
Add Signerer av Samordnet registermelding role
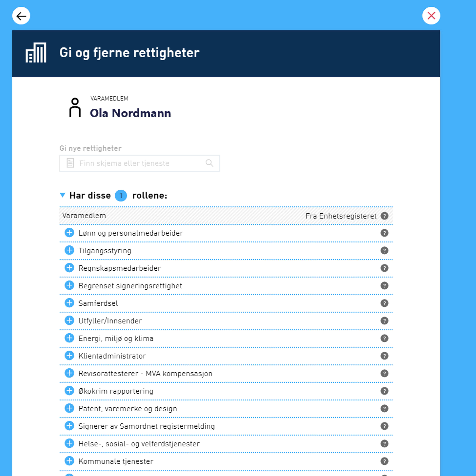point(69,426)
